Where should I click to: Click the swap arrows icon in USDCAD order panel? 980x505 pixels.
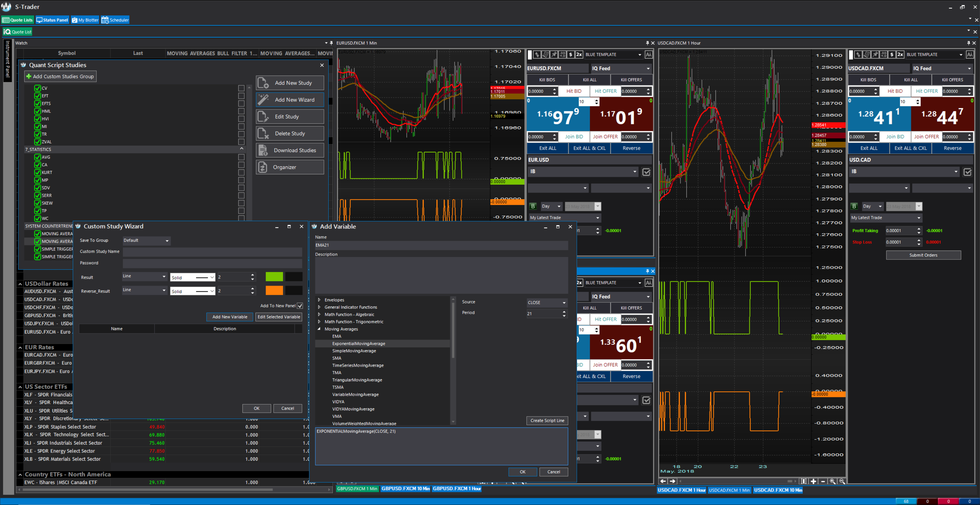coord(858,55)
